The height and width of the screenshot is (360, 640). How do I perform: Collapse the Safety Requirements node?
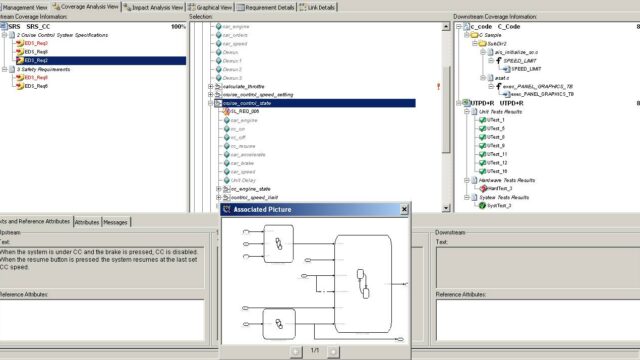[4, 69]
